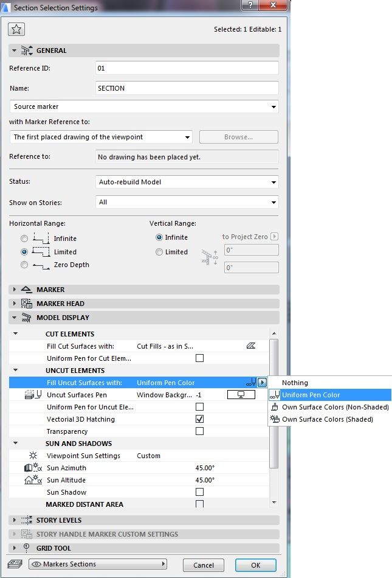
Task: Click the Uncut Surfaces Pen color swatch
Action: coord(241,395)
